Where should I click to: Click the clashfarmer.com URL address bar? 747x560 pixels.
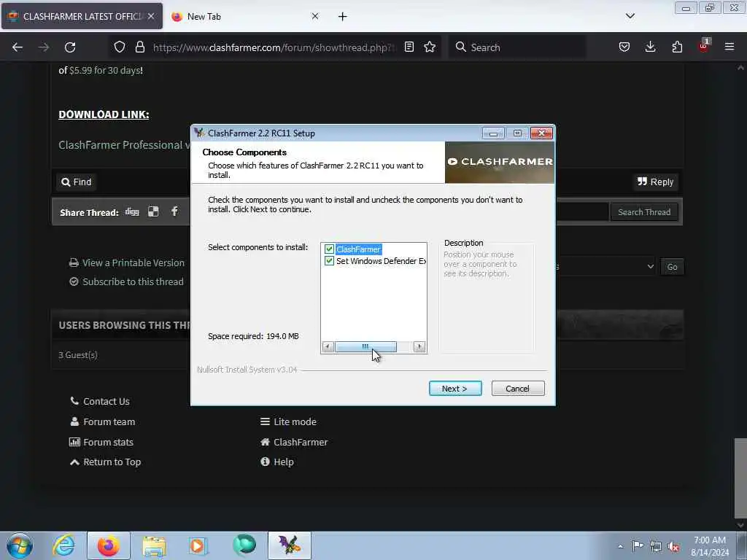pos(274,47)
